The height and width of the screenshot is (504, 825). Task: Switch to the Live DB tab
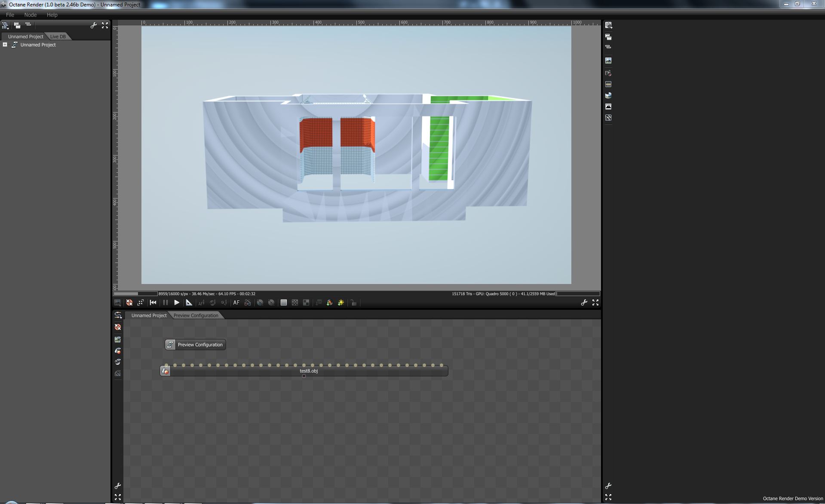(58, 37)
